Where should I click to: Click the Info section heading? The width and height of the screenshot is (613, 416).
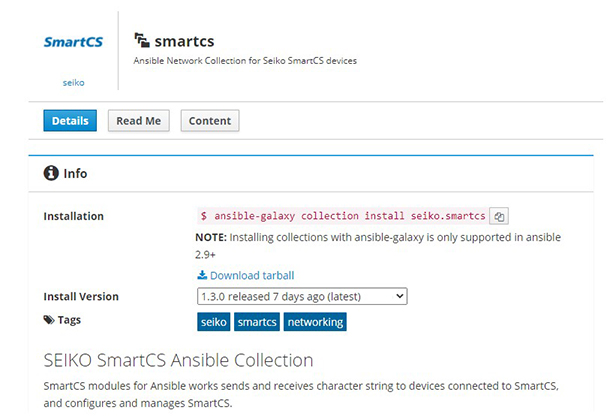point(75,173)
